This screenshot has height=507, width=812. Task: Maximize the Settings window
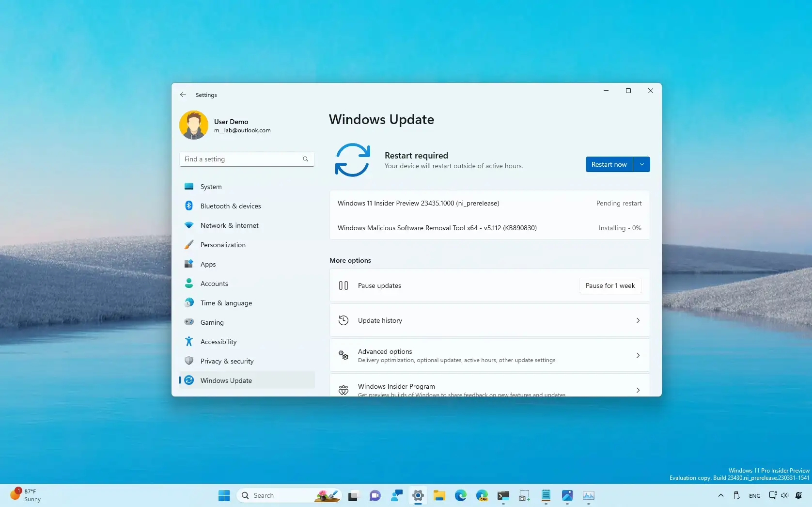click(x=628, y=91)
